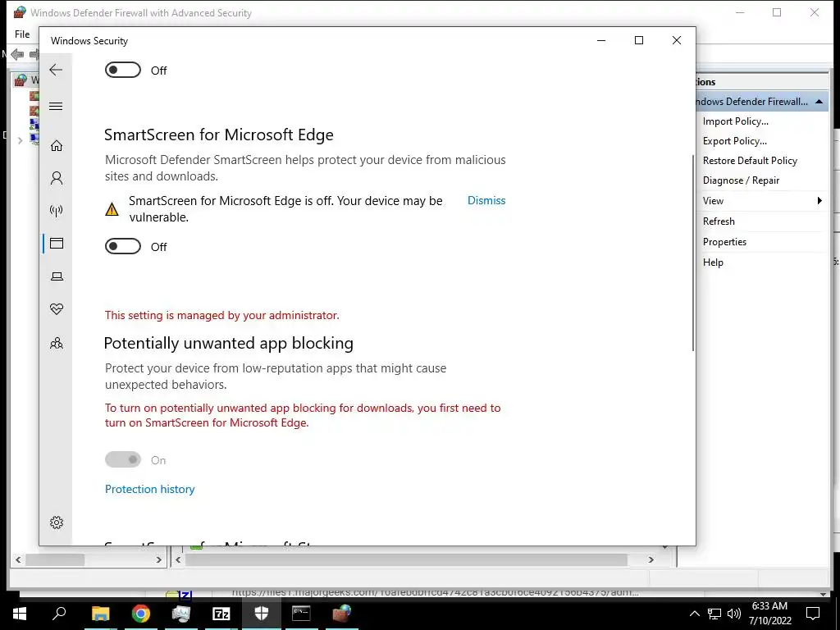Image resolution: width=840 pixels, height=630 pixels.
Task: Open Windows Start menu
Action: (x=20, y=614)
